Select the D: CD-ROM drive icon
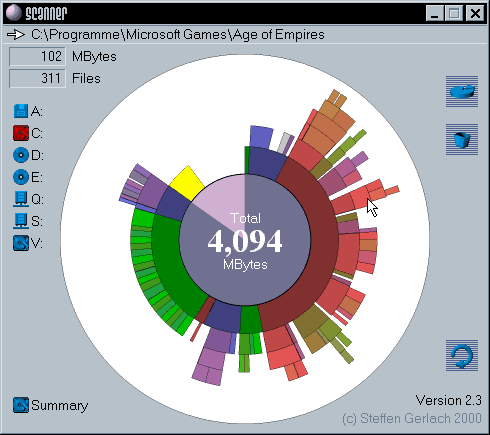This screenshot has height=435, width=490. (21, 155)
